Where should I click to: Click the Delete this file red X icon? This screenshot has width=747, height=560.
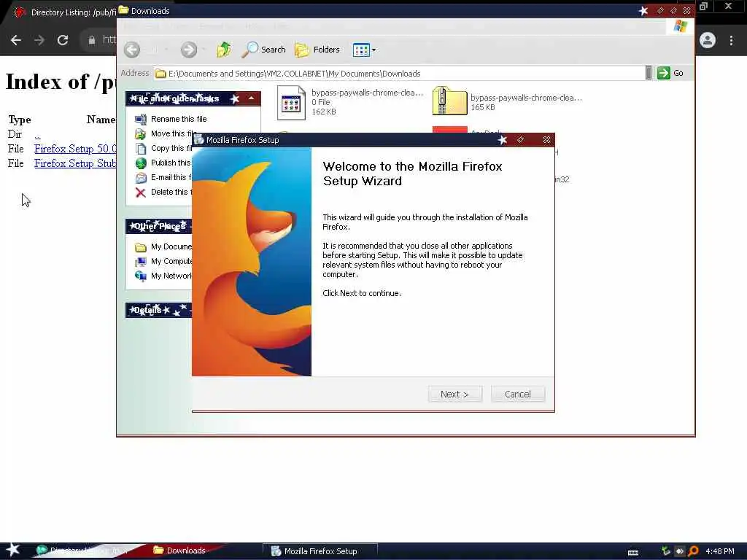[141, 192]
